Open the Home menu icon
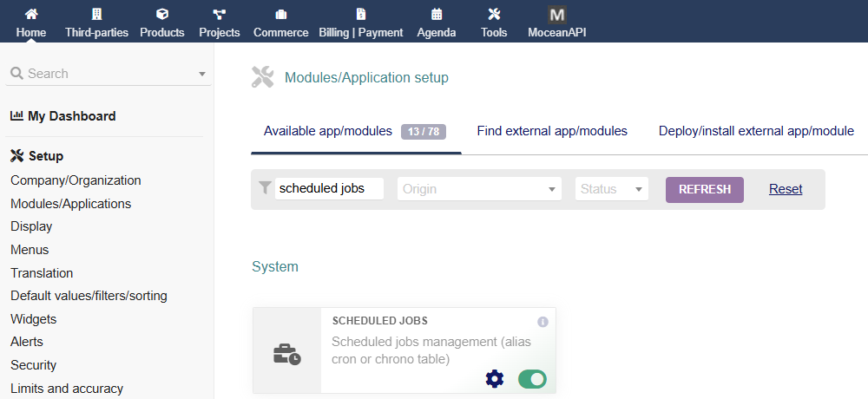 (31, 15)
